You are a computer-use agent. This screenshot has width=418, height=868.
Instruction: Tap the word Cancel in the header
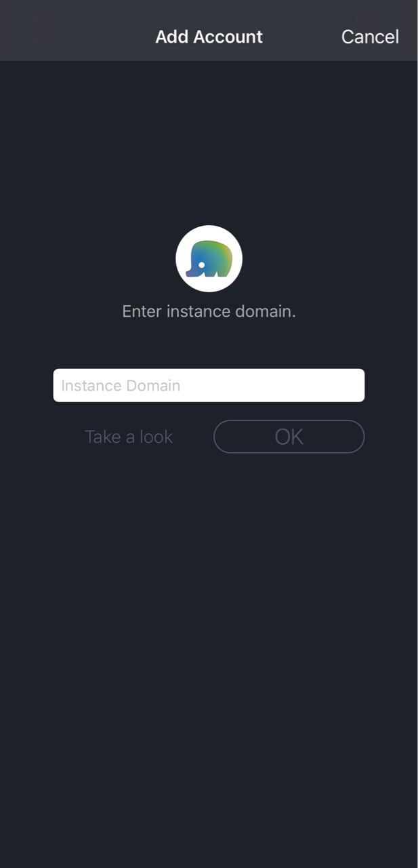tap(370, 37)
